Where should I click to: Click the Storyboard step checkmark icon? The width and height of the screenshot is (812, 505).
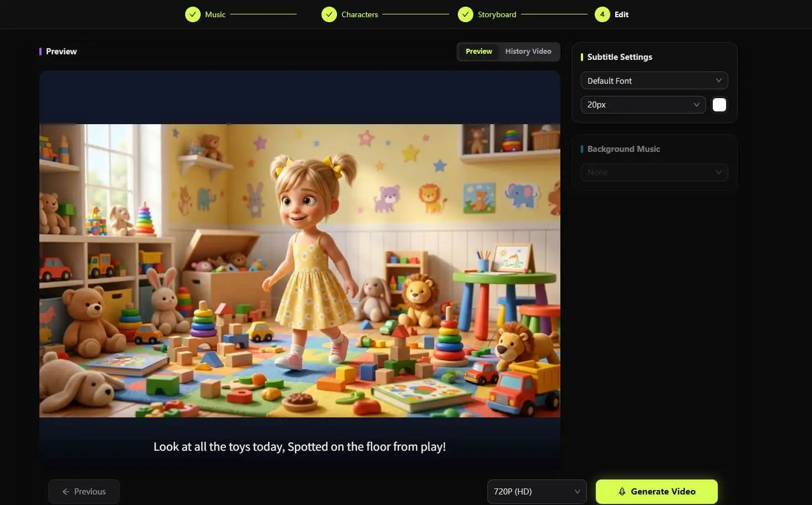pyautogui.click(x=466, y=14)
